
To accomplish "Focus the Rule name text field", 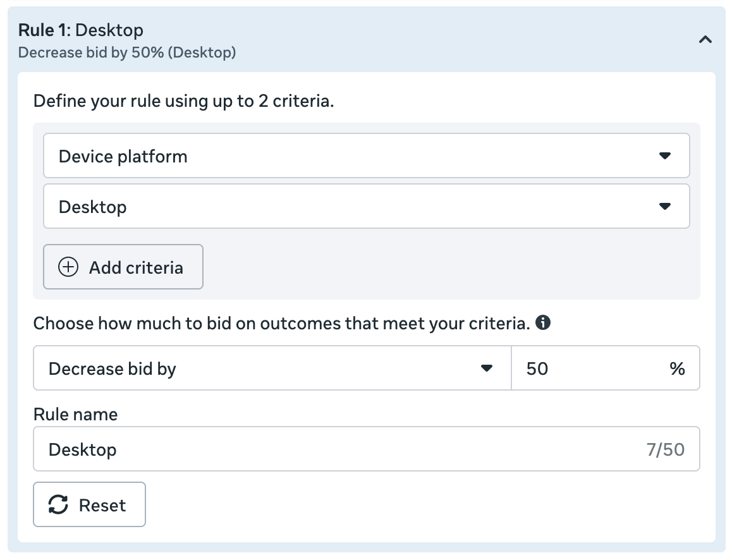I will (341, 449).
